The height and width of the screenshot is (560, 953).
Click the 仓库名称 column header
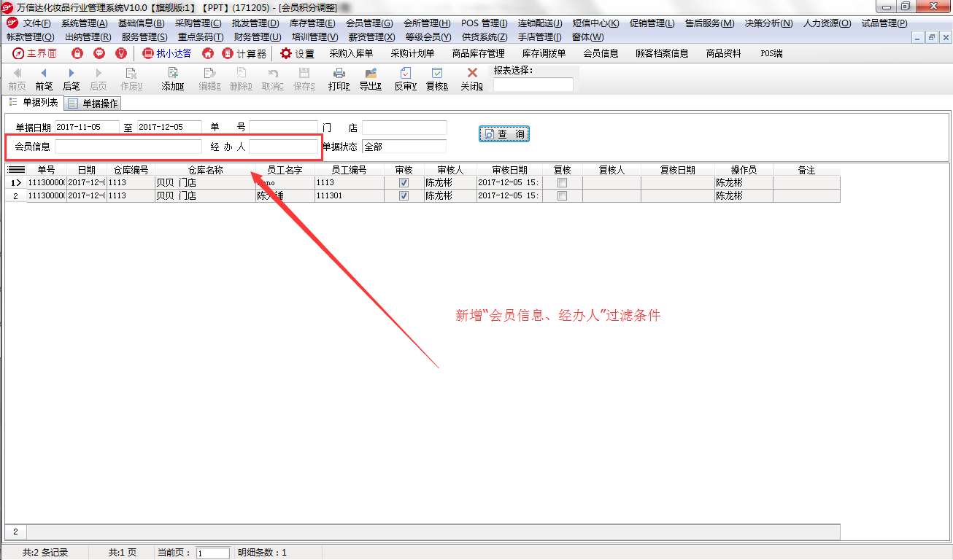point(205,170)
